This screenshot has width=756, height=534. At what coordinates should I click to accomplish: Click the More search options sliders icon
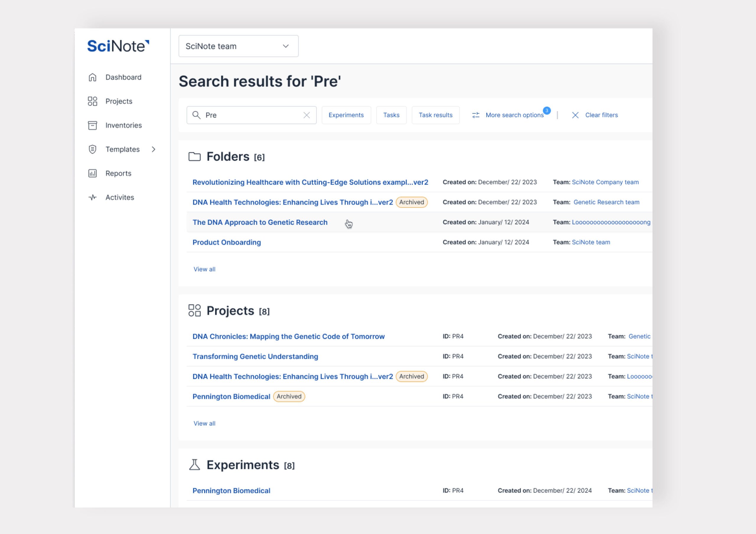(x=475, y=115)
